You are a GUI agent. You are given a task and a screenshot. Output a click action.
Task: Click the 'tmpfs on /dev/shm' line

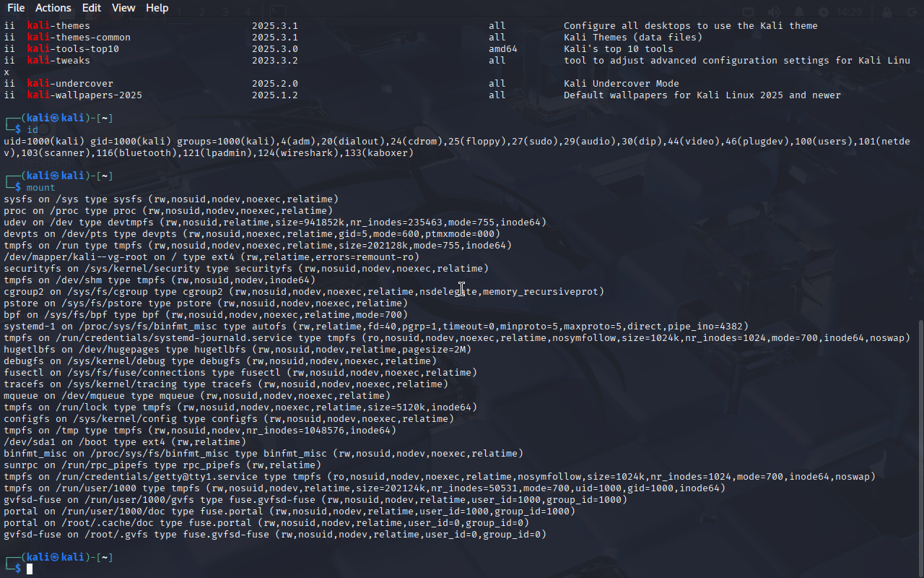[160, 280]
